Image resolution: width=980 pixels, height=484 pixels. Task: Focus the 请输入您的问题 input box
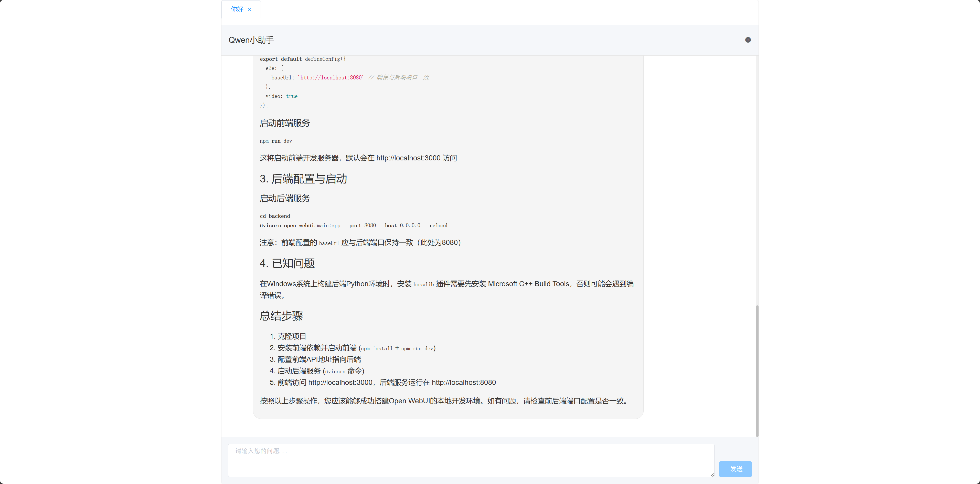pyautogui.click(x=471, y=460)
